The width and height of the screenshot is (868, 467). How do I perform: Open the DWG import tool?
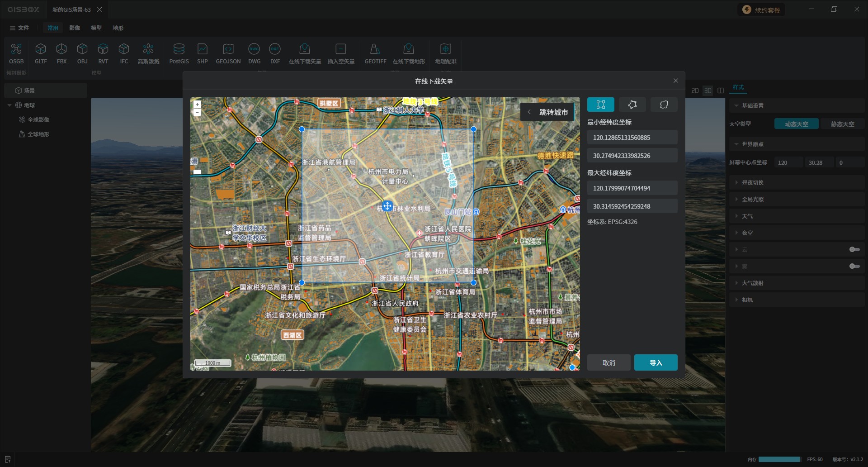pos(254,53)
